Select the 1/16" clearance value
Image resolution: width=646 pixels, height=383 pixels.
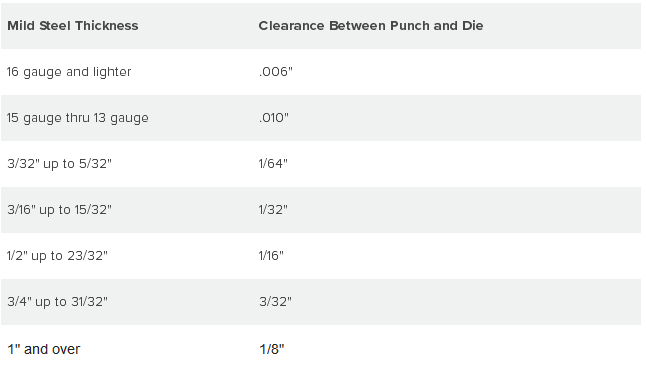click(x=271, y=256)
